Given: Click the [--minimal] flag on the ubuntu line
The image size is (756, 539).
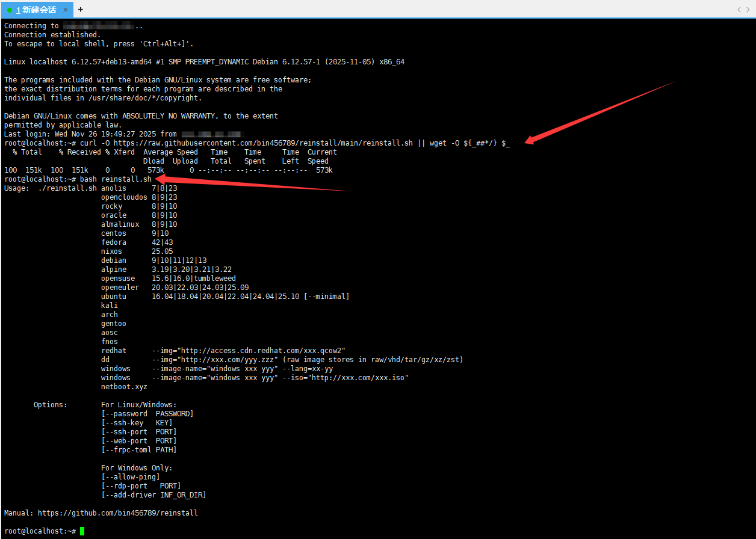Looking at the screenshot, I should [326, 297].
